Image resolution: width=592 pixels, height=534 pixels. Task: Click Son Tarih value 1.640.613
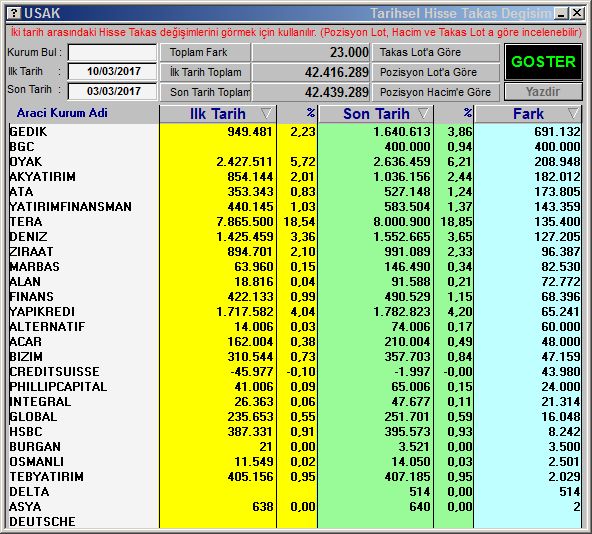(402, 131)
